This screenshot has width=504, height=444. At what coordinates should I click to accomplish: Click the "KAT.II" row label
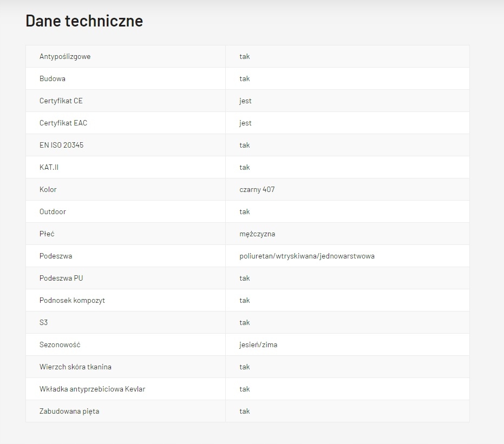pos(49,167)
